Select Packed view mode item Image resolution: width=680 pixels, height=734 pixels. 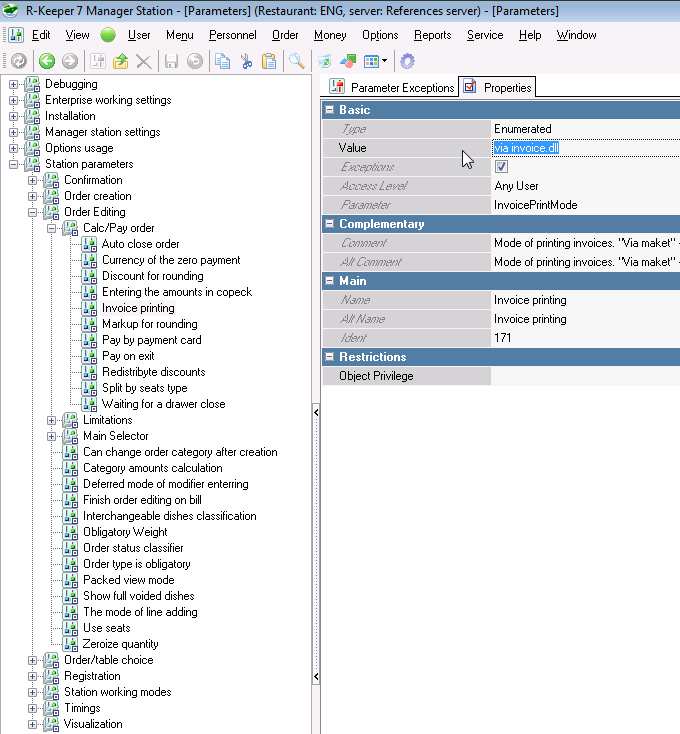129,580
